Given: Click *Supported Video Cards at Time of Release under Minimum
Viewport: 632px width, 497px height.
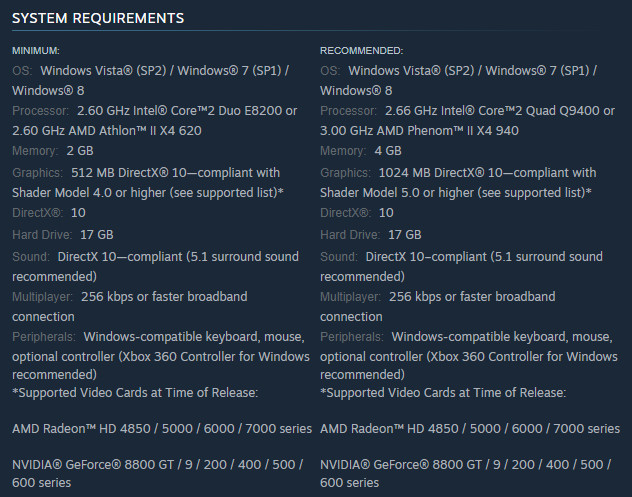Looking at the screenshot, I should pyautogui.click(x=135, y=393).
